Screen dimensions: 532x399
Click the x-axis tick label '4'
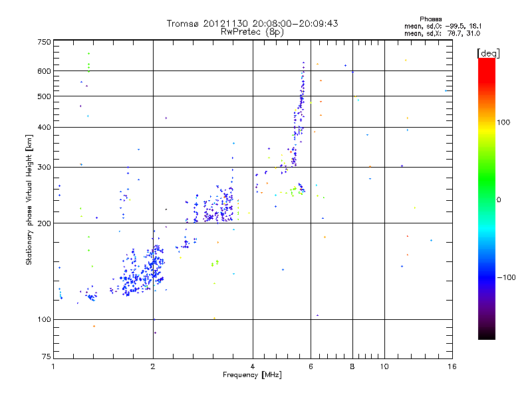pyautogui.click(x=253, y=366)
